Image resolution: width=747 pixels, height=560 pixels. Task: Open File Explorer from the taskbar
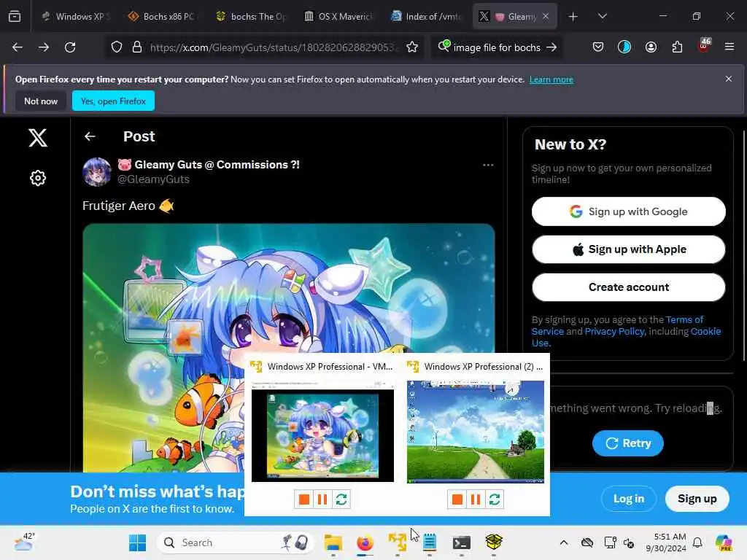[333, 542]
